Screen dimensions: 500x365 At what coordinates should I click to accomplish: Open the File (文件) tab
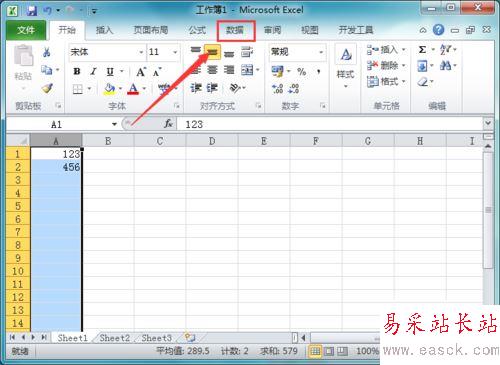26,30
